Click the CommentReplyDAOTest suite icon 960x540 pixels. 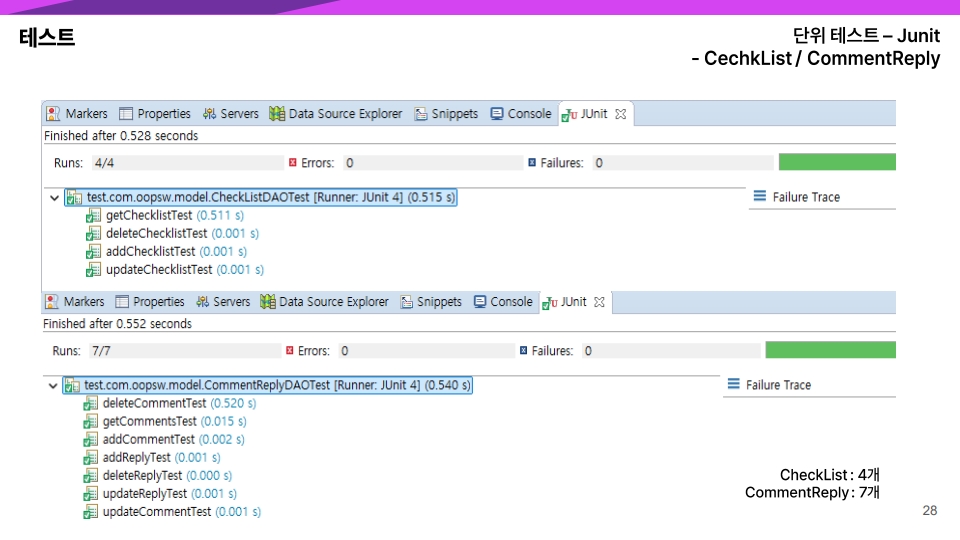coord(72,386)
